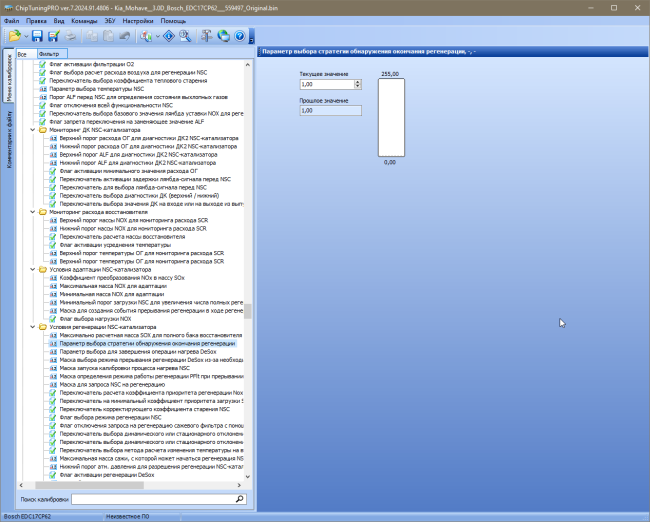Click the Save As icon with pencil
Image resolution: width=650 pixels, height=522 pixels.
click(53, 36)
